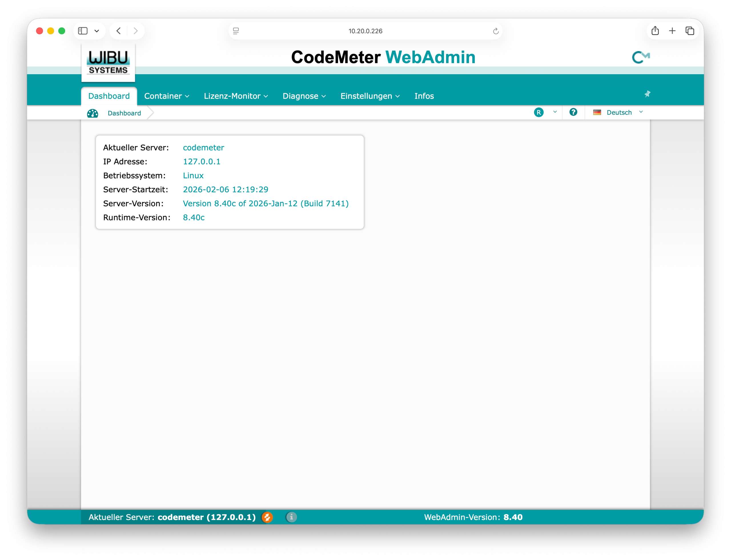Viewport: 731px width, 560px height.
Task: Open the Diagnose menu
Action: (304, 96)
